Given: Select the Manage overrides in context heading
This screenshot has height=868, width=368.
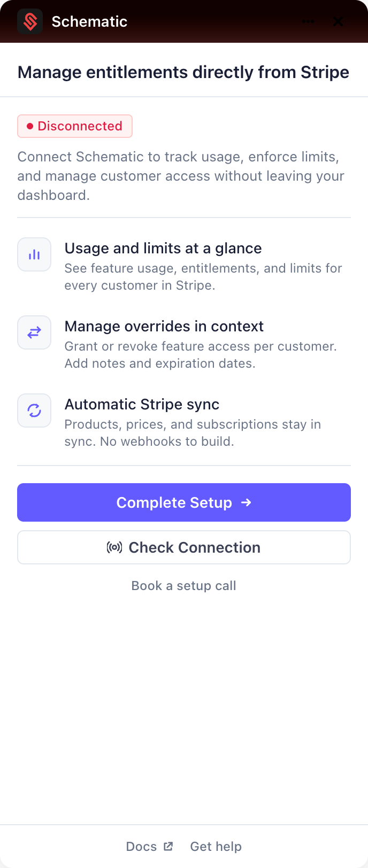Looking at the screenshot, I should pyautogui.click(x=164, y=326).
